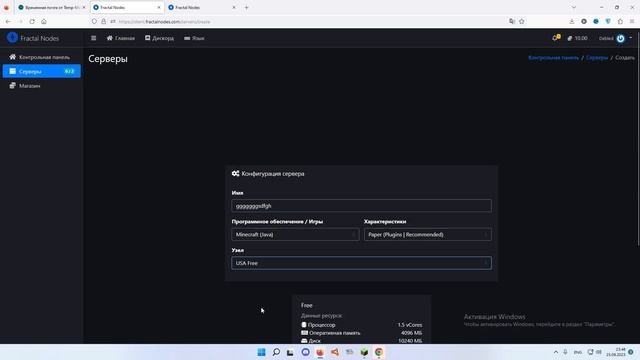
Task: Show hidden system tray icons
Action: pos(556,352)
